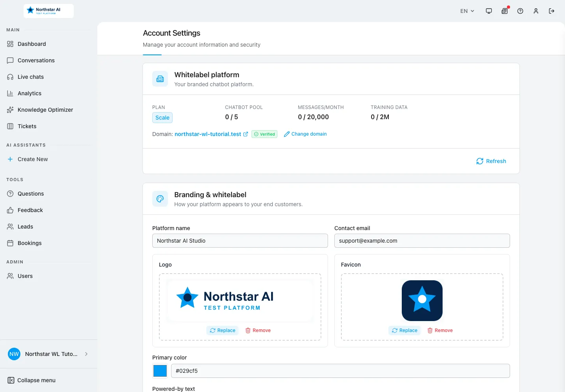Image resolution: width=565 pixels, height=392 pixels.
Task: Click the 0 / 5 chatbot pool value
Action: [x=231, y=117]
